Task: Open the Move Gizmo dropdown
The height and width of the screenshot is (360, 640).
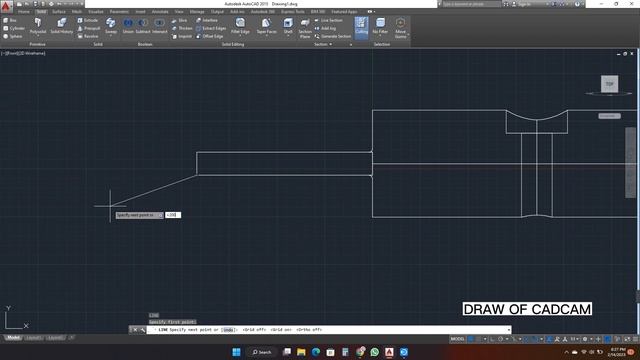Action: pos(401,28)
